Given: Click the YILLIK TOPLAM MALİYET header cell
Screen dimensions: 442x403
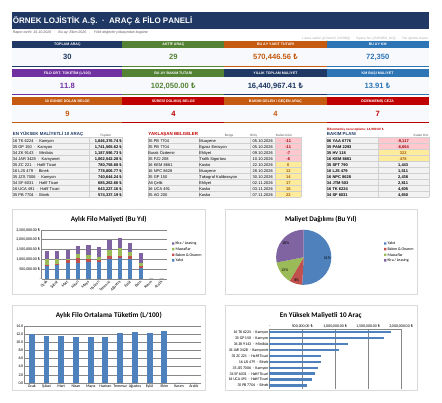Looking at the screenshot, I should (x=275, y=73).
